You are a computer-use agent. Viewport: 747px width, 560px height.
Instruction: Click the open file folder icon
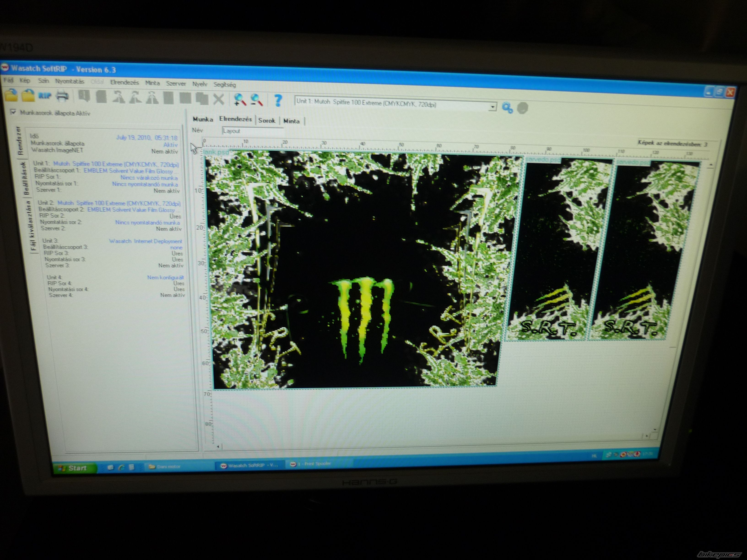(11, 95)
